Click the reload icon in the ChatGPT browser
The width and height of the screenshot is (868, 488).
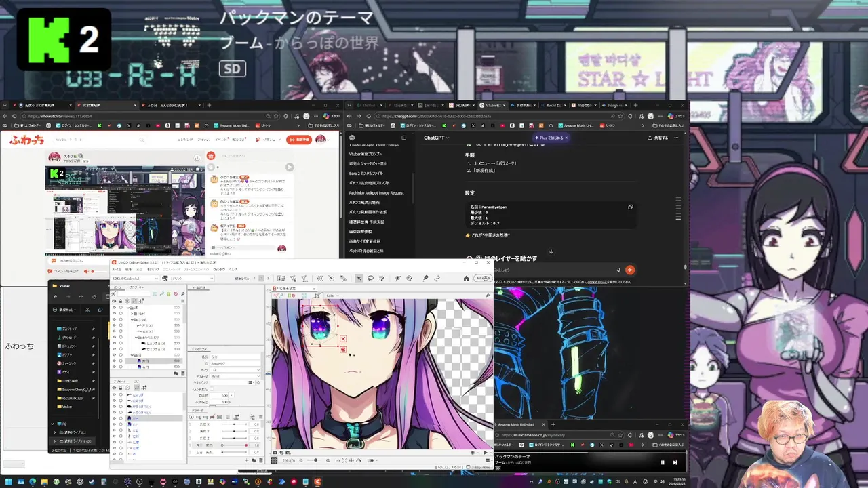click(369, 116)
